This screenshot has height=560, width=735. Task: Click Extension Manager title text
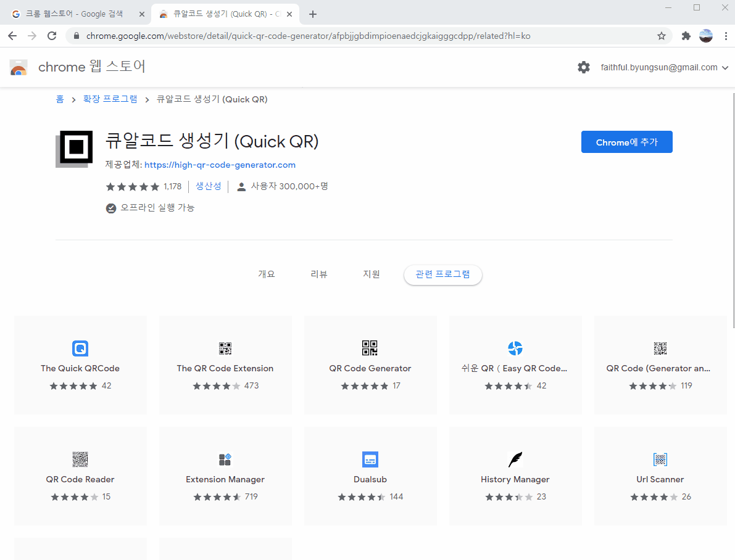click(x=225, y=479)
